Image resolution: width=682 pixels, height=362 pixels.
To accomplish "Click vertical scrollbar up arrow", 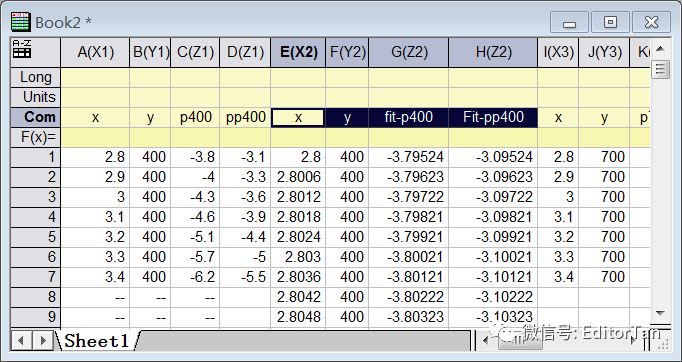I will [x=660, y=49].
